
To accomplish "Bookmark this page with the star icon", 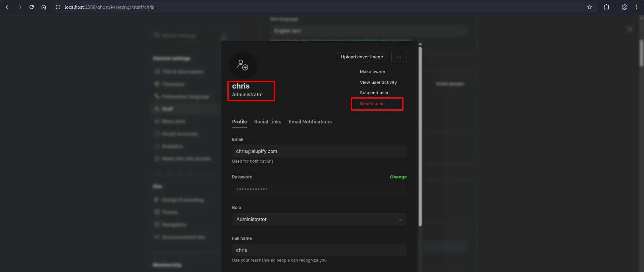I will pos(589,7).
